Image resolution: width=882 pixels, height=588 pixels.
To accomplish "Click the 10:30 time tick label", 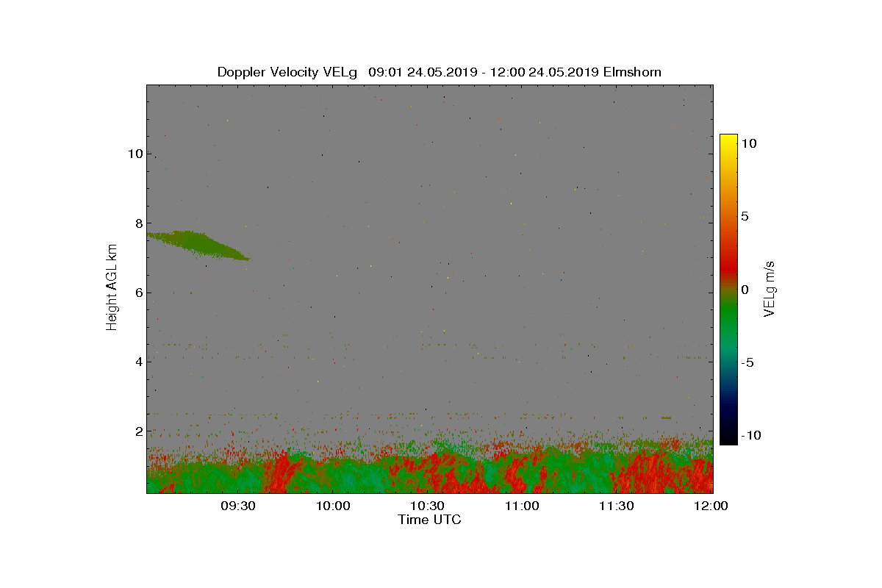I will 427,506.
